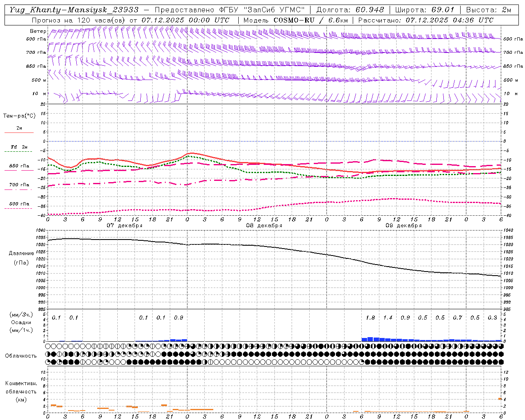Viewport: 525px width, 420px height.
Task: Click the 985 pressure axis value on left
Action: (x=42, y=309)
